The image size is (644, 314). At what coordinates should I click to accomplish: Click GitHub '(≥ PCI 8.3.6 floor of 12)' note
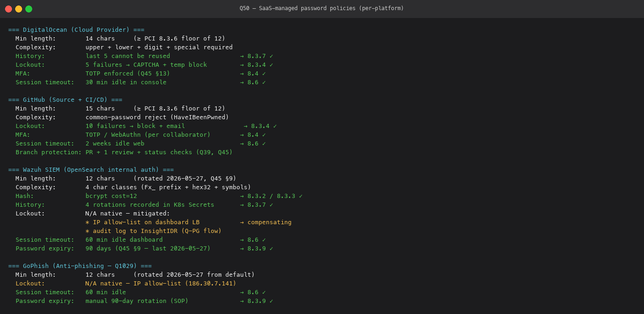[x=179, y=108]
